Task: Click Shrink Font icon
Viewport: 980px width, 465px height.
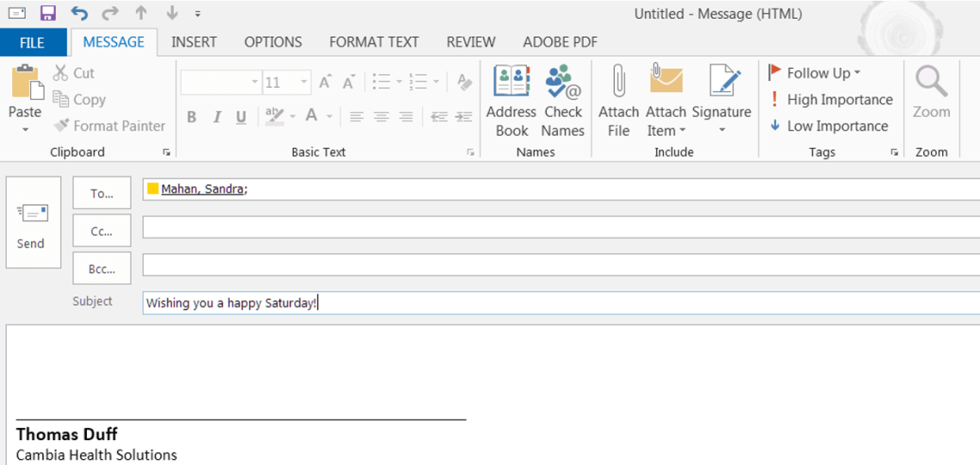Action: coord(349,83)
